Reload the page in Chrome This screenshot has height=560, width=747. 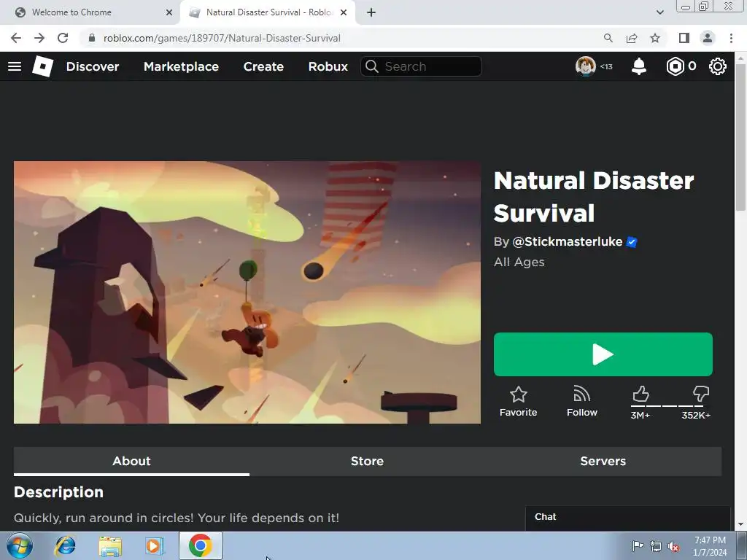tap(63, 38)
